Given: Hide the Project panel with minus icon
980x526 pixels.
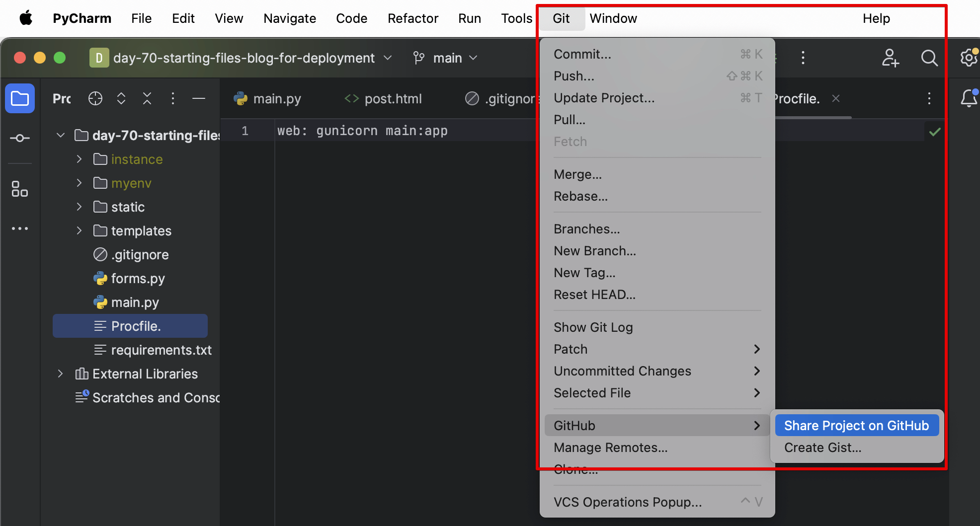Looking at the screenshot, I should (x=199, y=98).
